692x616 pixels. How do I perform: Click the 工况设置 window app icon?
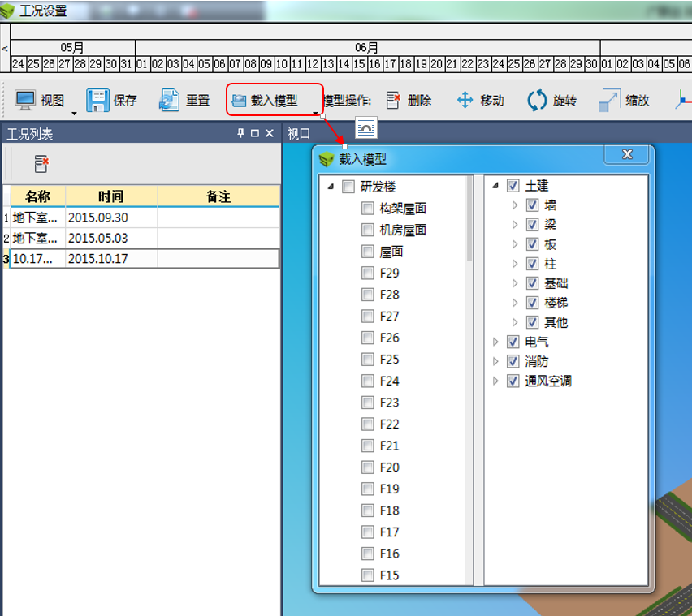pyautogui.click(x=7, y=11)
